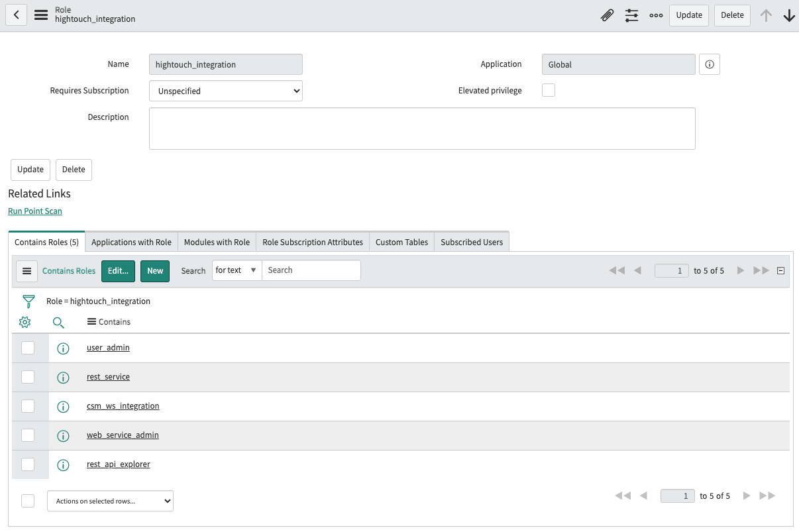Open the Run Point Scan link
The width and height of the screenshot is (799, 532).
(35, 211)
